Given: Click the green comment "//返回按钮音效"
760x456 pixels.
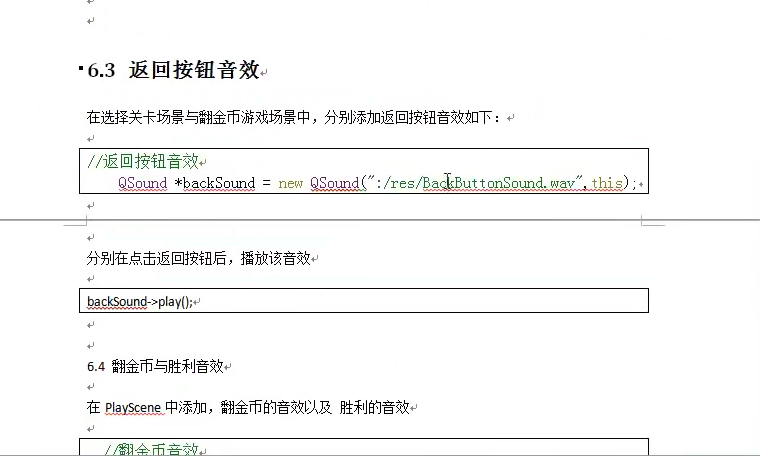Looking at the screenshot, I should tap(143, 161).
